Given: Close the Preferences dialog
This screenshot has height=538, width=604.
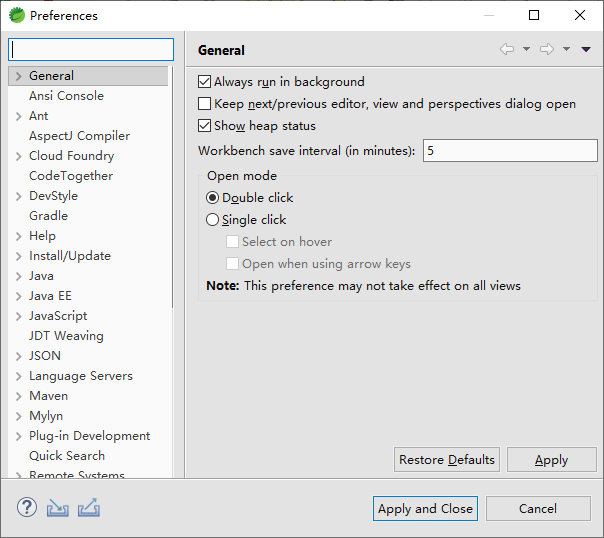Looking at the screenshot, I should click(x=580, y=15).
